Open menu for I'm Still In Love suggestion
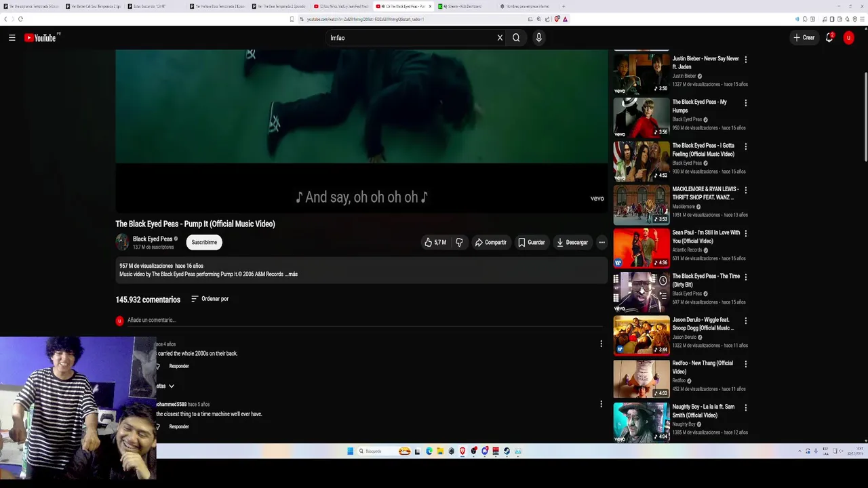868x488 pixels. (745, 233)
